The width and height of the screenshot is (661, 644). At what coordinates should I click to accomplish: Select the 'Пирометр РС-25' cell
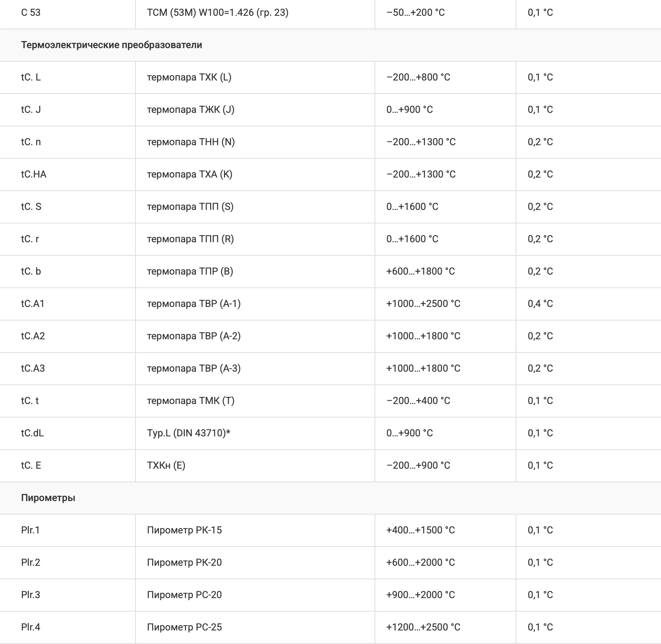tap(184, 627)
